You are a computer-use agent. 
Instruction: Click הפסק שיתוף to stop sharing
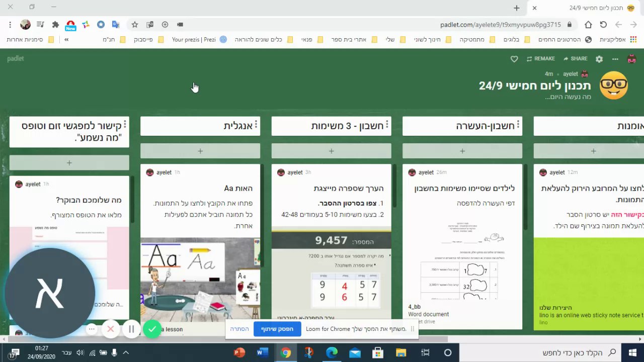point(277,329)
